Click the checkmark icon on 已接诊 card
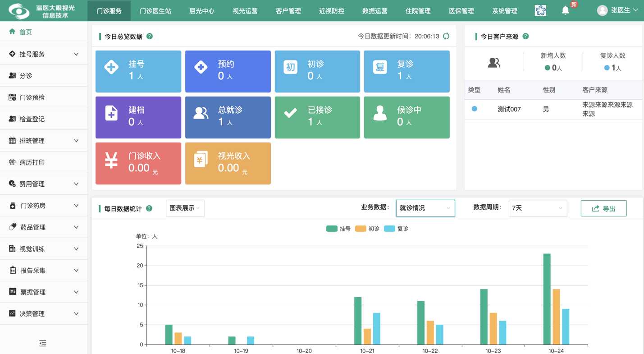The height and width of the screenshot is (354, 644). pos(291,113)
